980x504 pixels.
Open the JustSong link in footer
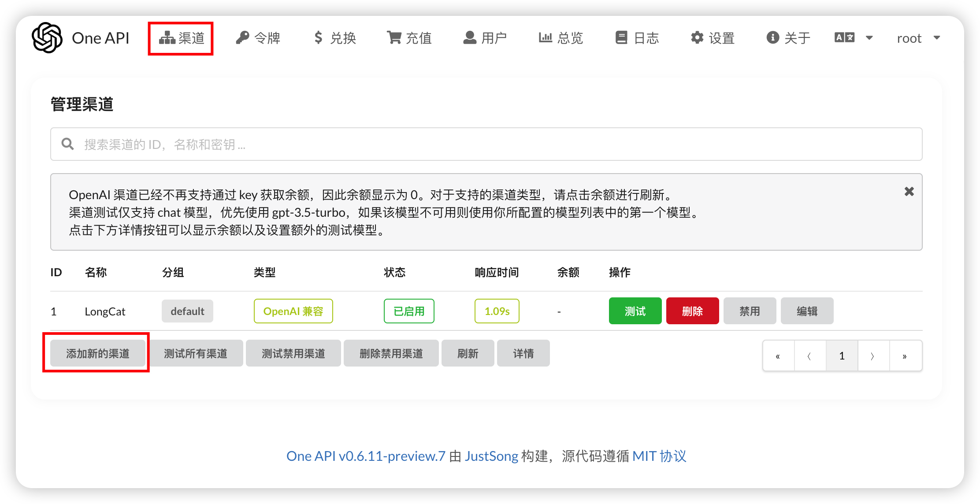[x=491, y=456]
